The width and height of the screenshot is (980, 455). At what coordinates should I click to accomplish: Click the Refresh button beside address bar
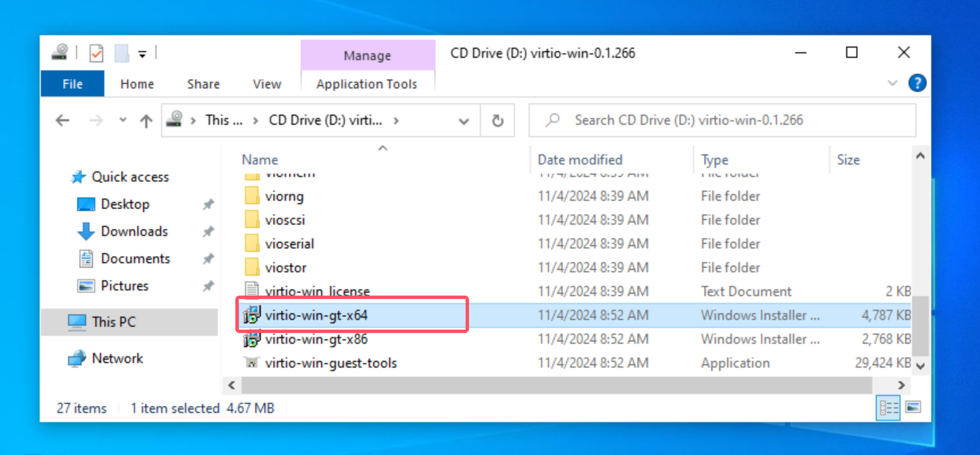(497, 121)
